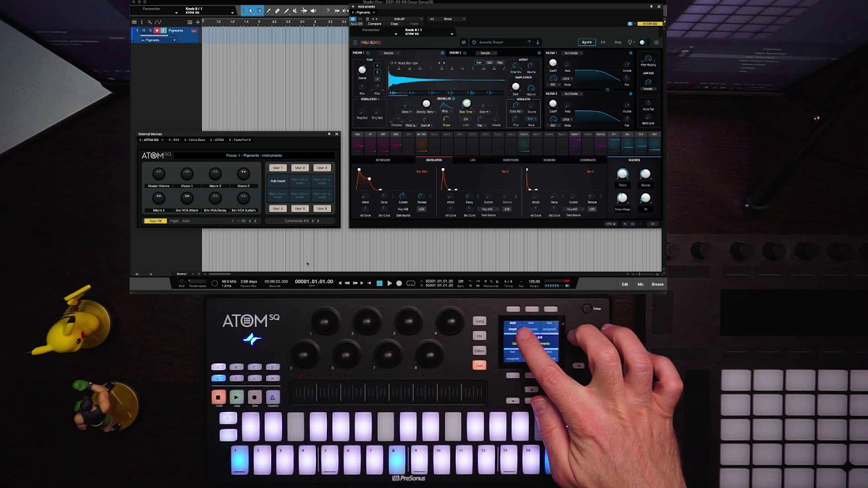Click the User 1 button in ATOM SQ panel
Screen dimensions: 868x488
coord(278,167)
